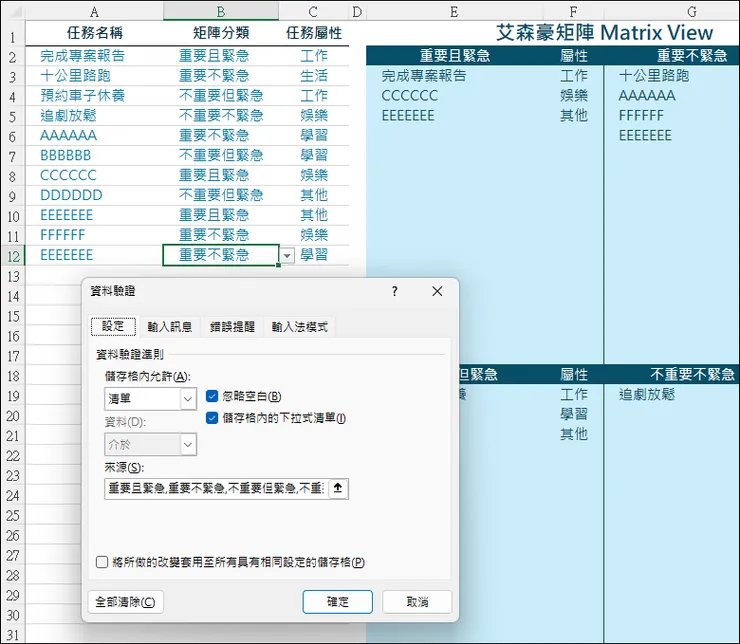Select cell 完成專案報告 in column A
The image size is (740, 644).
[x=94, y=56]
